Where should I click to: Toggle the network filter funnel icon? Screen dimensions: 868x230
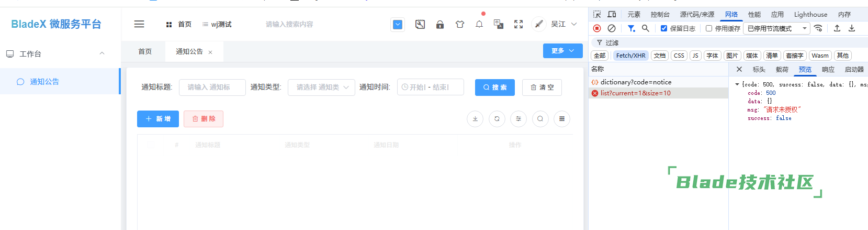(x=632, y=28)
